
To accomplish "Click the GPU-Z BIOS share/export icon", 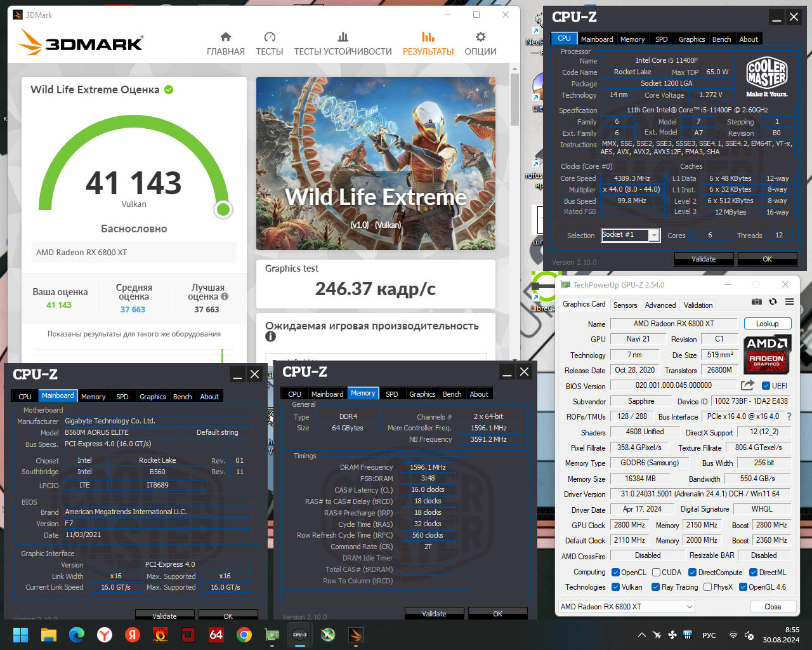I will pyautogui.click(x=748, y=385).
